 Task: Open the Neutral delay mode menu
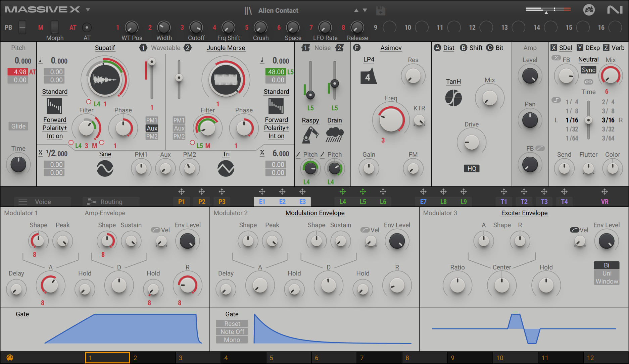pos(588,59)
